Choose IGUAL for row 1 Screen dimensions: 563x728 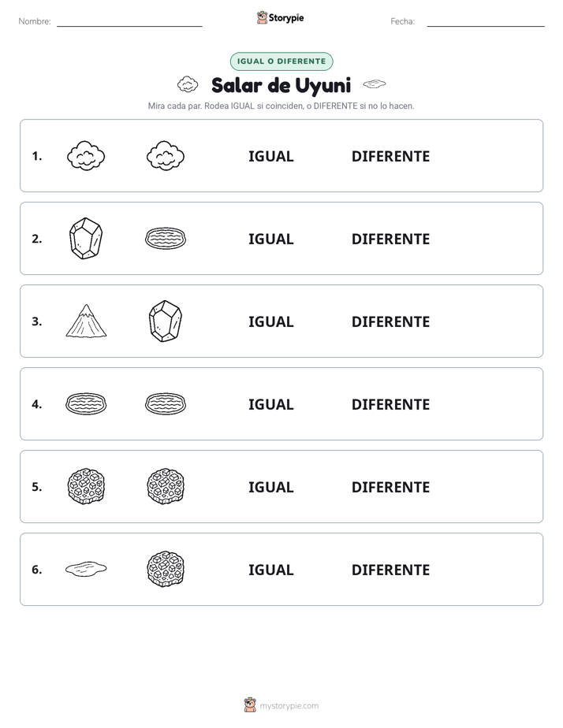point(270,157)
